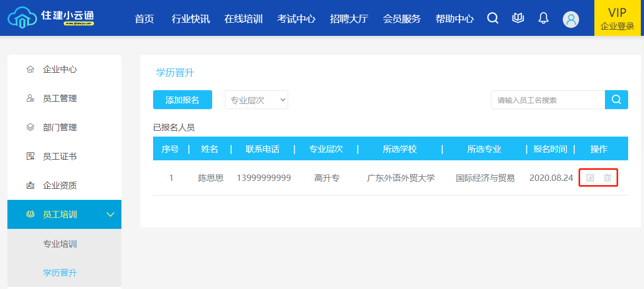Select 企业资质 in the sidebar

click(x=60, y=186)
